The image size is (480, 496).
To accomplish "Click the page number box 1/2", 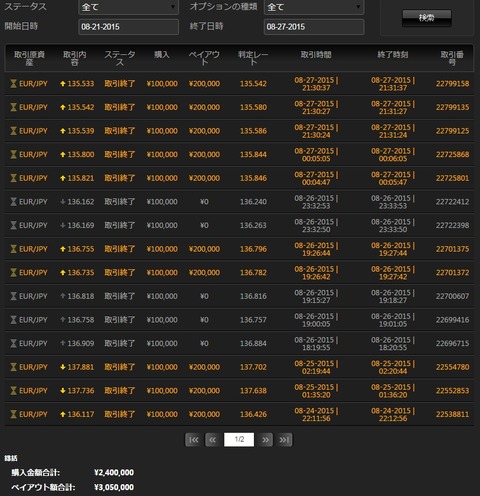I will point(239,440).
